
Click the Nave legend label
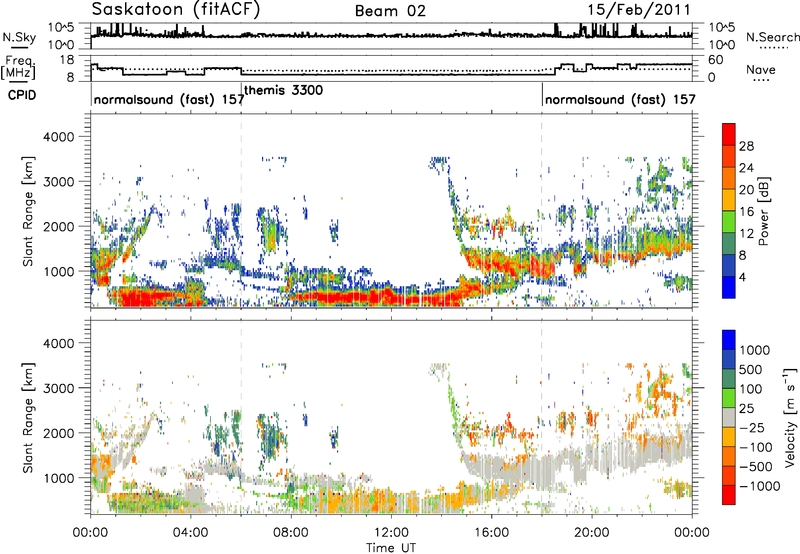pos(761,70)
